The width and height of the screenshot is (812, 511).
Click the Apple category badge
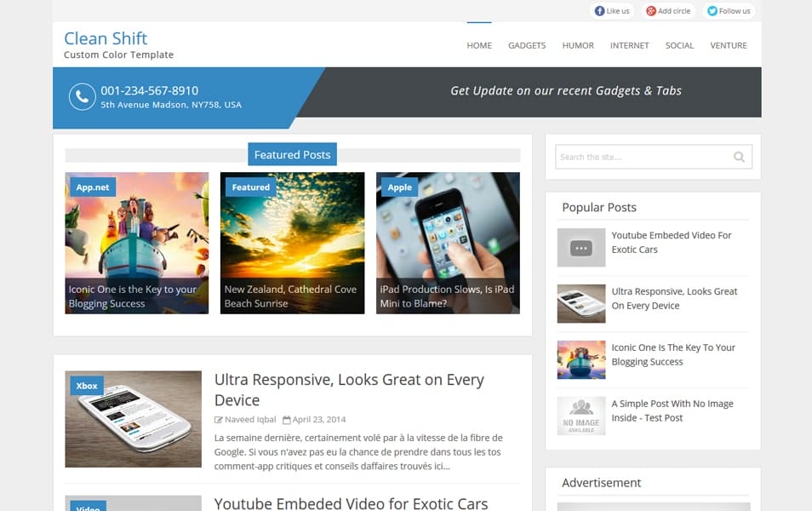click(399, 187)
